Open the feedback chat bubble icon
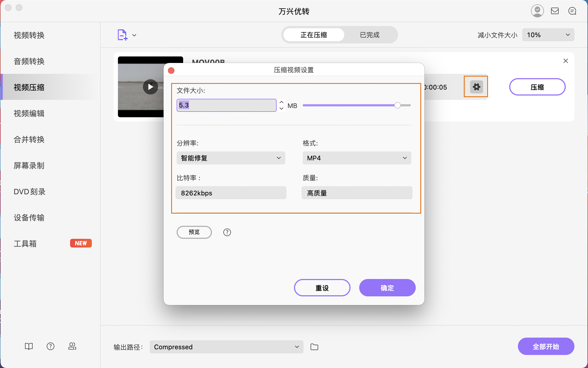588x368 pixels. [x=573, y=11]
